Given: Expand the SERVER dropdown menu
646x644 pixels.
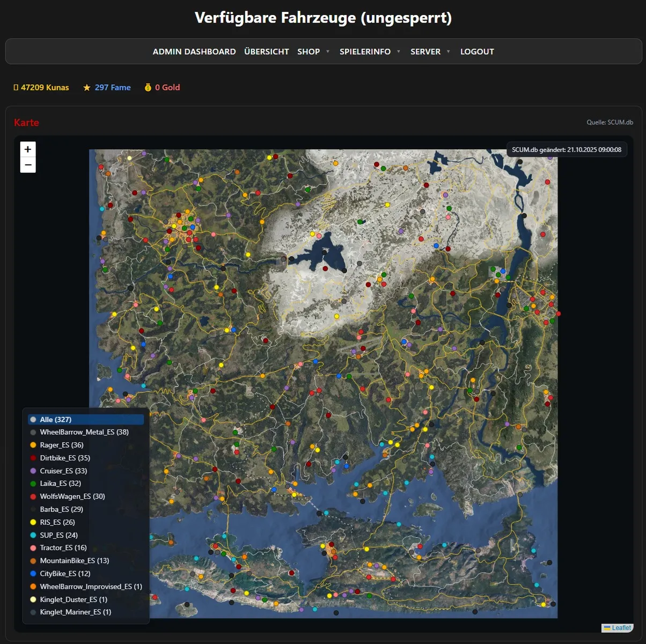Looking at the screenshot, I should tap(430, 52).
